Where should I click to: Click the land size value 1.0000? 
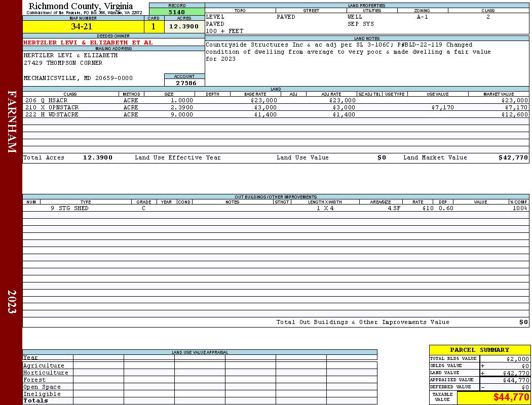point(181,100)
